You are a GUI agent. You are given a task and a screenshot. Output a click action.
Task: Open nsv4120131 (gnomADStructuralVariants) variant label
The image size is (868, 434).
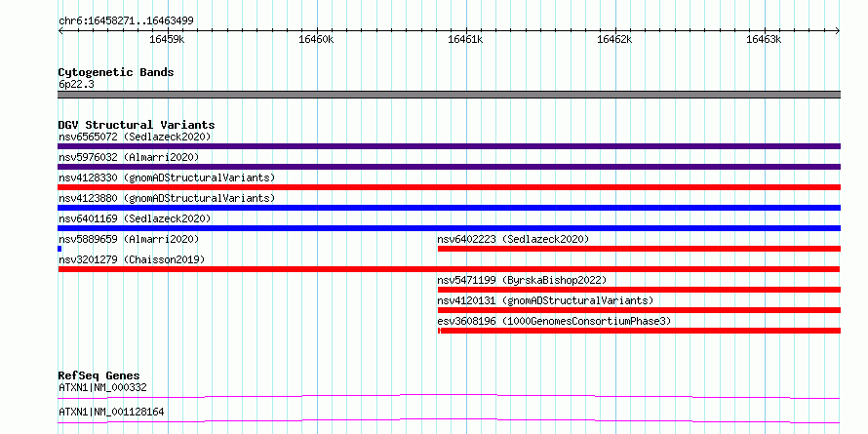click(545, 300)
